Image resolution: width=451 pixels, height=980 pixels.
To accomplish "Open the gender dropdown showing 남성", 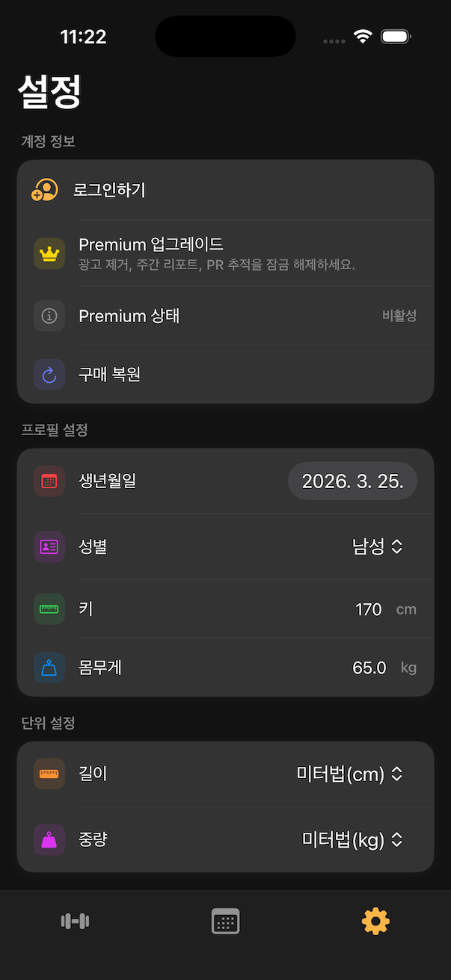I will click(378, 546).
